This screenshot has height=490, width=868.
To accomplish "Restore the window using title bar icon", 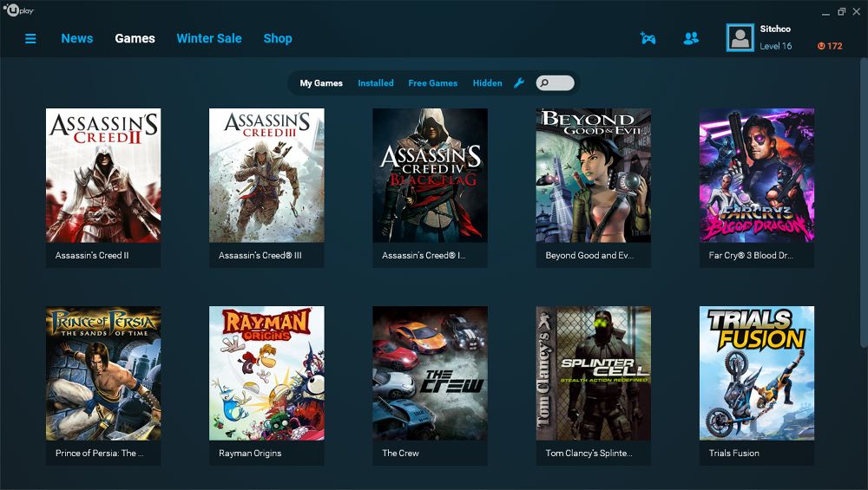I will point(841,11).
